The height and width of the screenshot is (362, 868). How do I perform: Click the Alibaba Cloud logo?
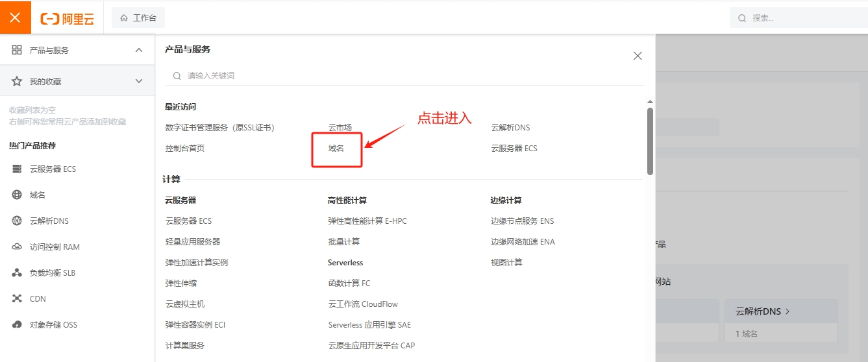[67, 18]
